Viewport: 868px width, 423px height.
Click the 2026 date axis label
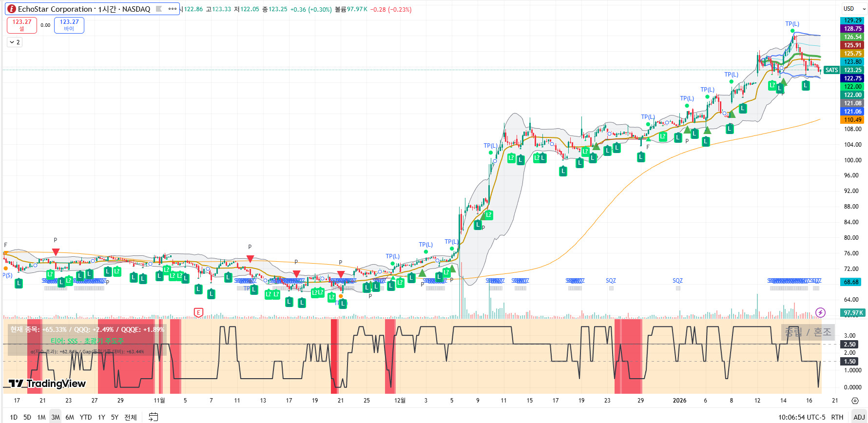(x=679, y=401)
